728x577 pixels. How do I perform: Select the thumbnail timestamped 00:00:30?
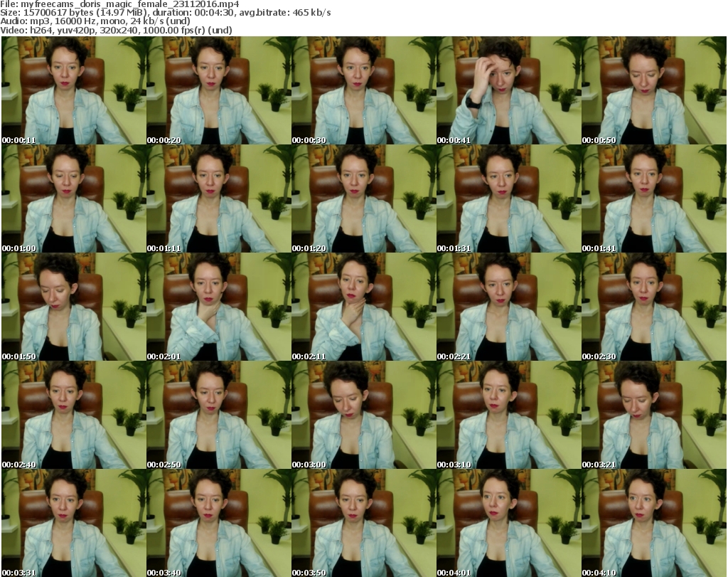(363, 90)
